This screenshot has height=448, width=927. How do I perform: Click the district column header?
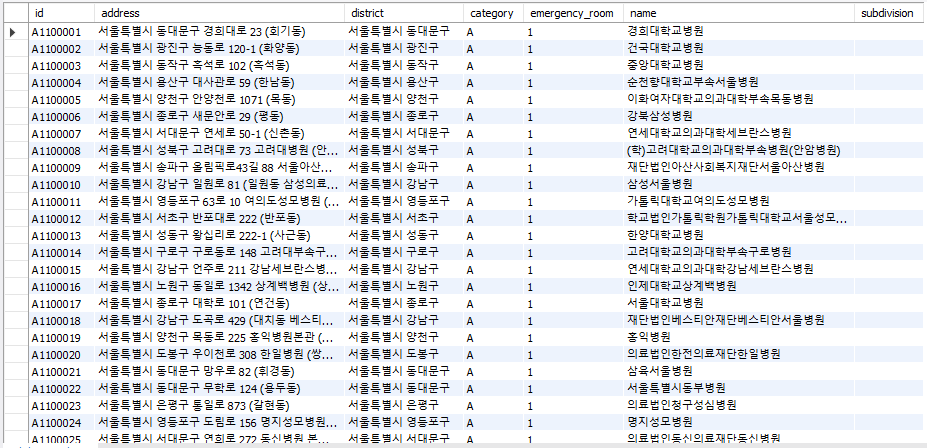[404, 13]
